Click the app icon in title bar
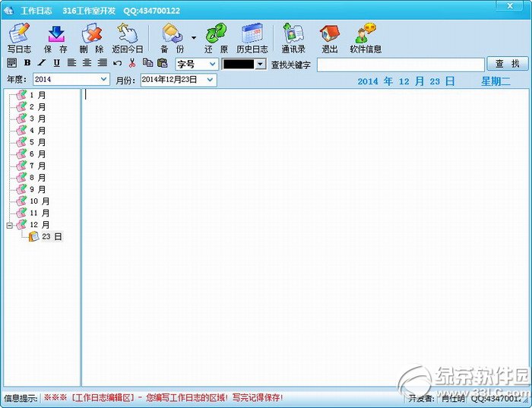The height and width of the screenshot is (408, 532). tap(8, 11)
